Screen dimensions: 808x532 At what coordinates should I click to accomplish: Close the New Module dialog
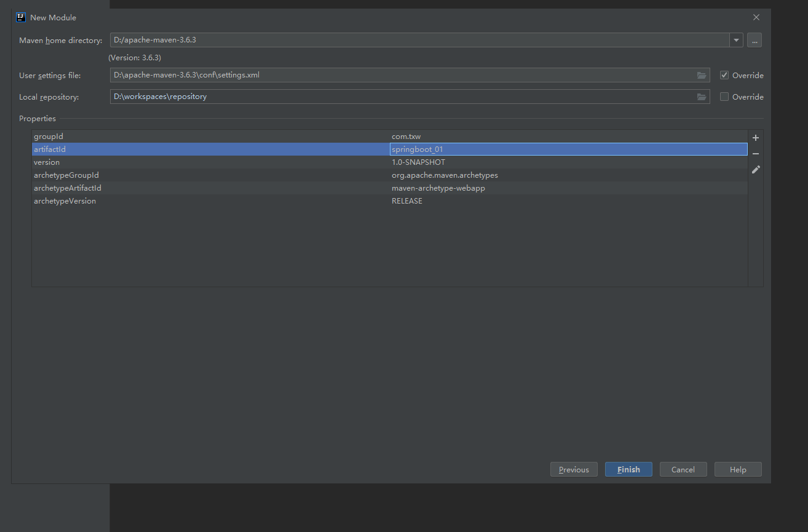pos(756,17)
